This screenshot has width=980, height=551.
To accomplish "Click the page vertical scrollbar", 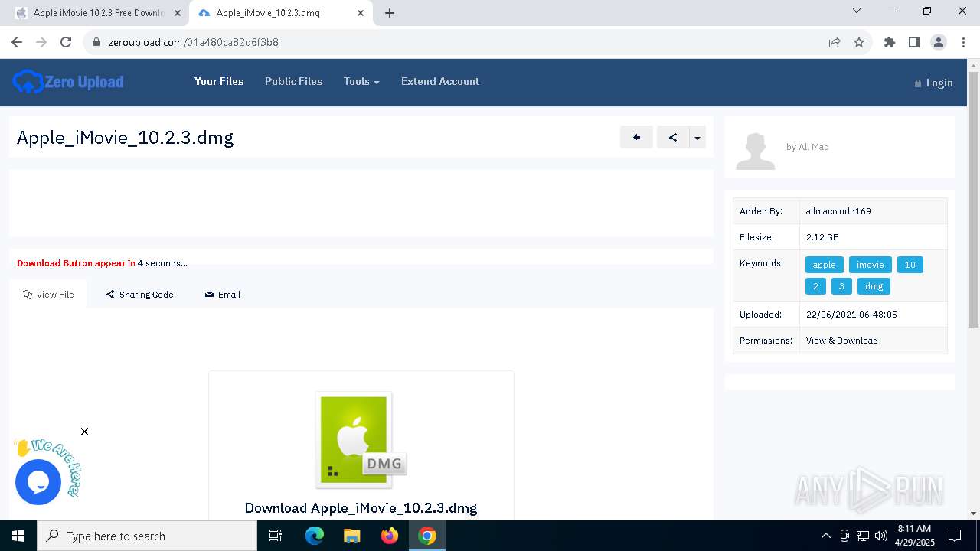I will tap(973, 201).
